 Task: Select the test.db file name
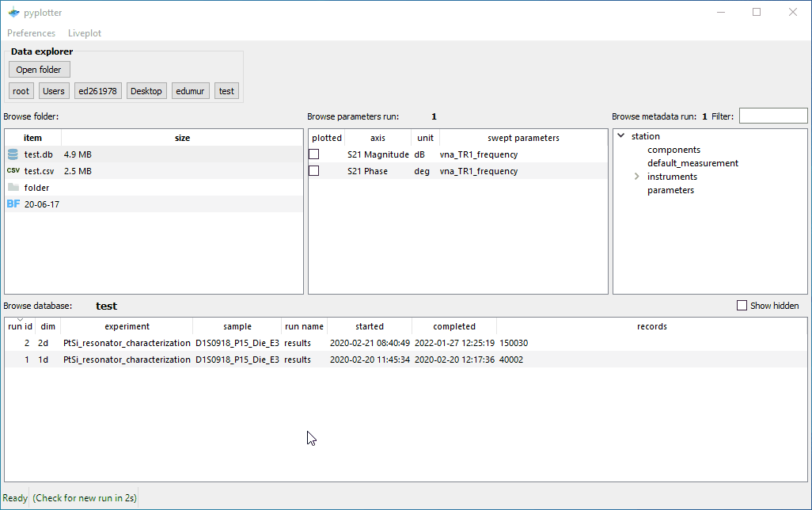click(x=38, y=154)
